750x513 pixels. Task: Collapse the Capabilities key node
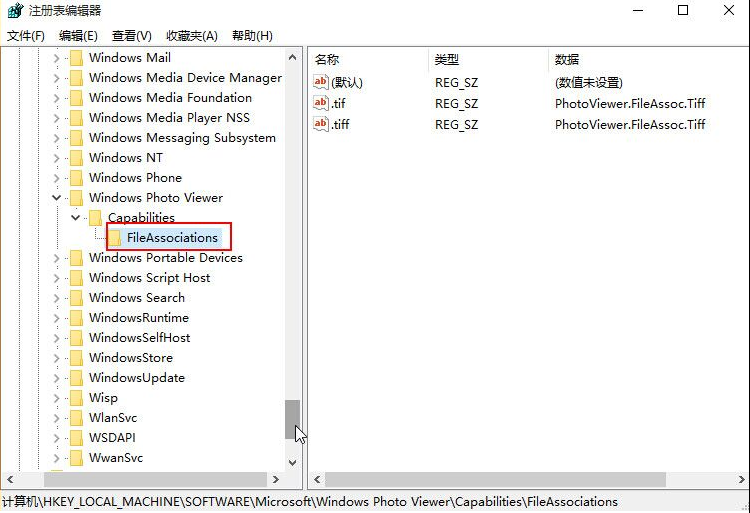point(76,218)
